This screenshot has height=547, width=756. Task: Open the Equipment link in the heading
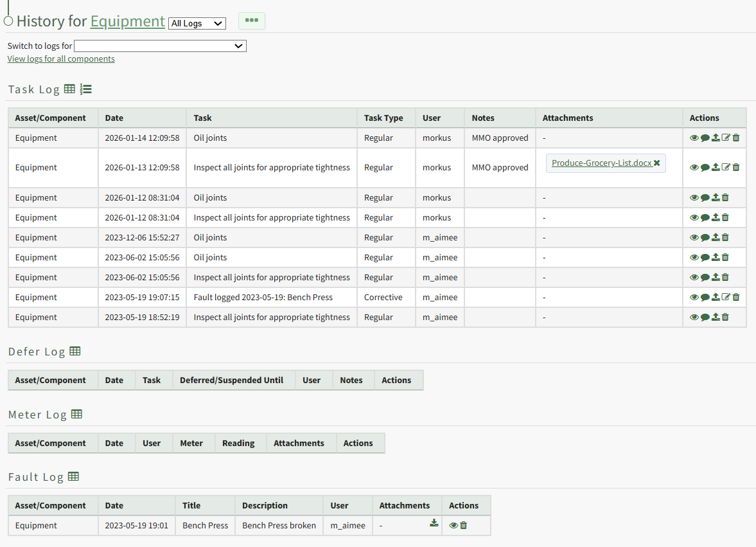click(x=127, y=21)
